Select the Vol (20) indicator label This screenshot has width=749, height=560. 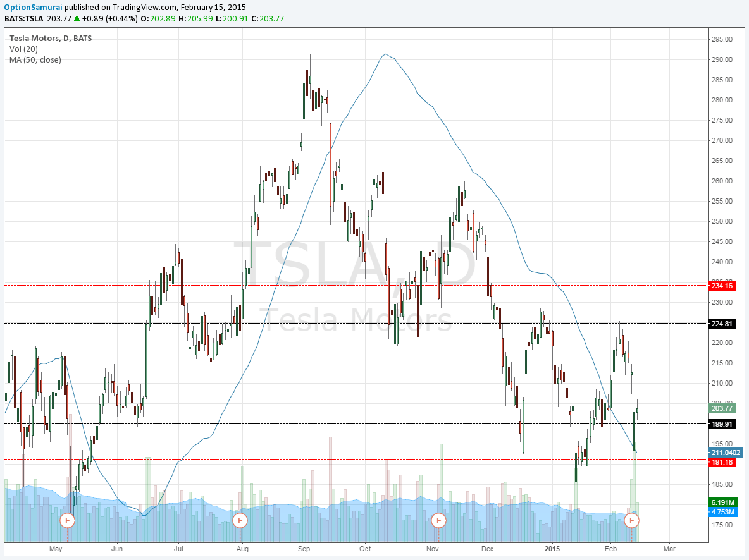23,49
